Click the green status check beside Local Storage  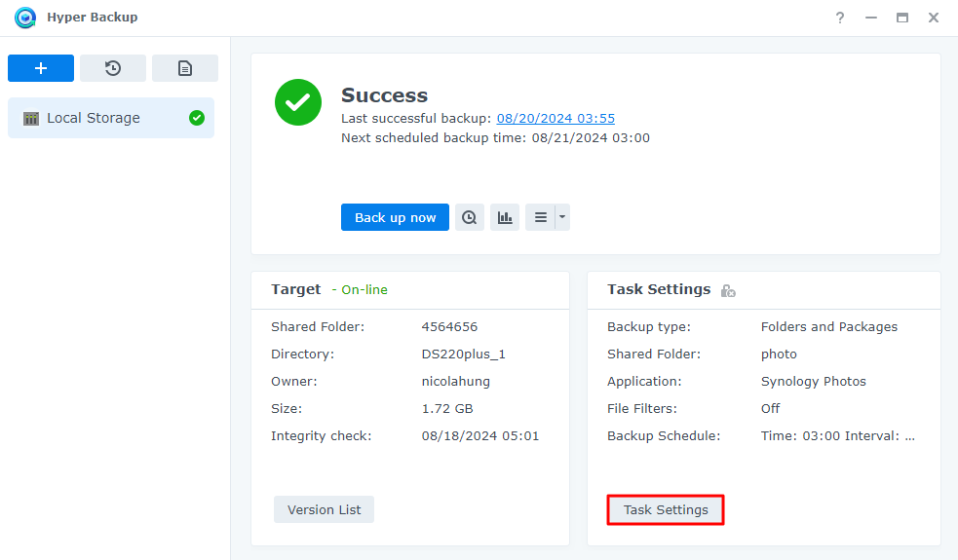pyautogui.click(x=197, y=118)
